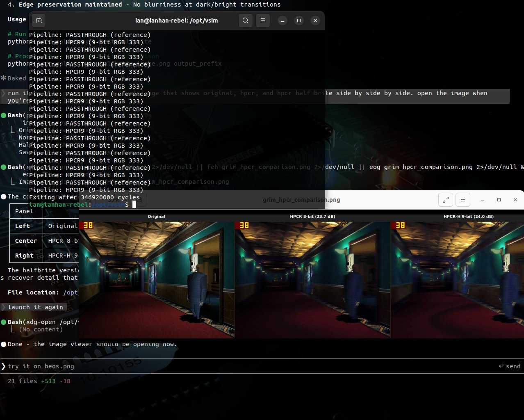Click the HPCR 8-bit center image panel

[312, 279]
